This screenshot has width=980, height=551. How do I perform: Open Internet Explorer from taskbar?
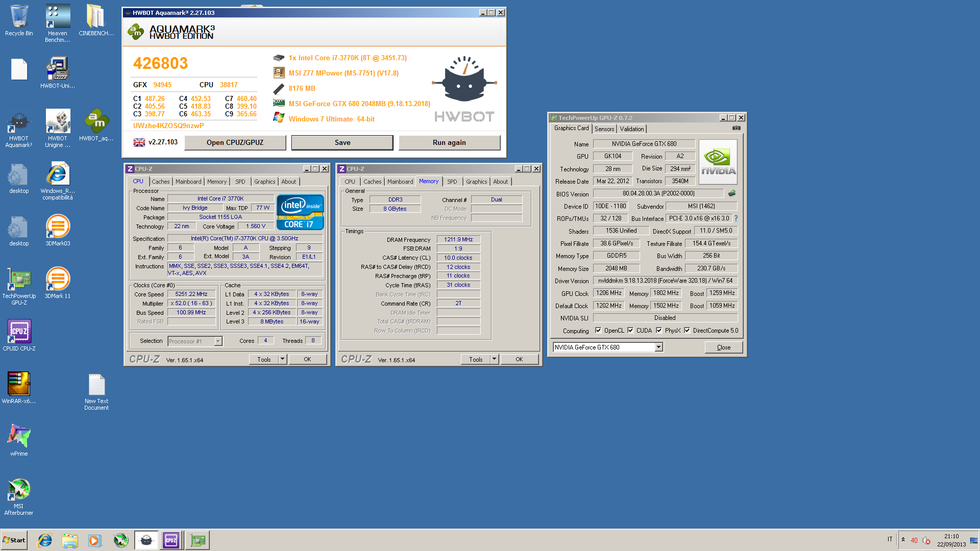[45, 540]
